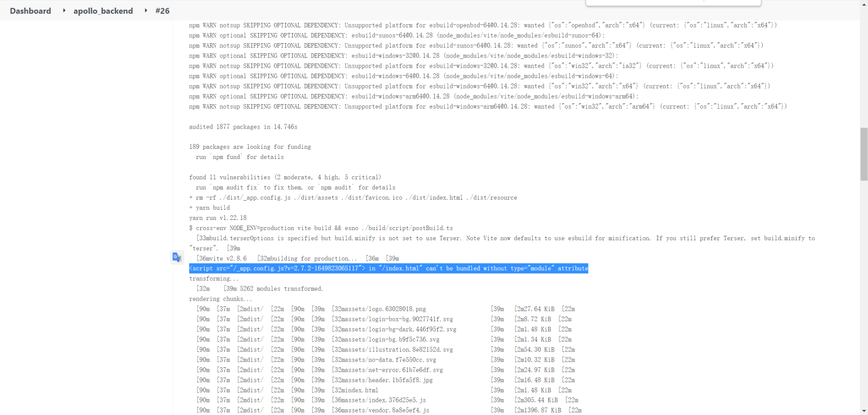
Task: Click the esbuild-openbsd-64 notsup warning line
Action: 483,25
